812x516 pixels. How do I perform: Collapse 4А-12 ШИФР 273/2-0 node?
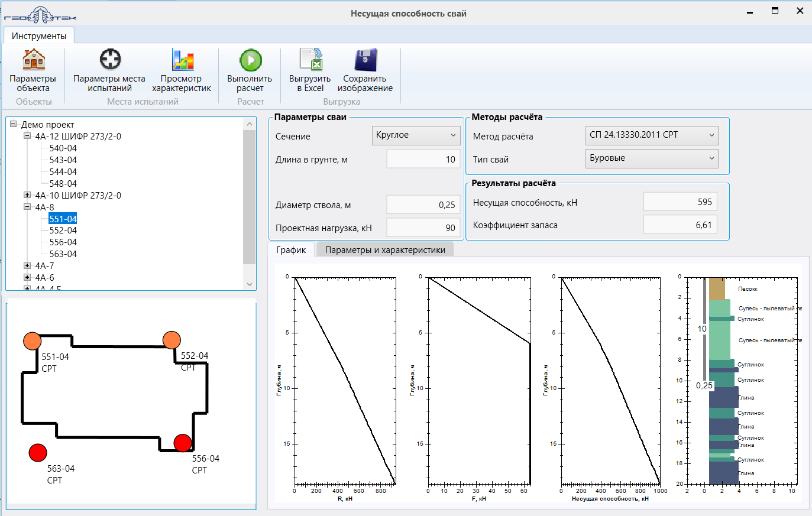(27, 136)
